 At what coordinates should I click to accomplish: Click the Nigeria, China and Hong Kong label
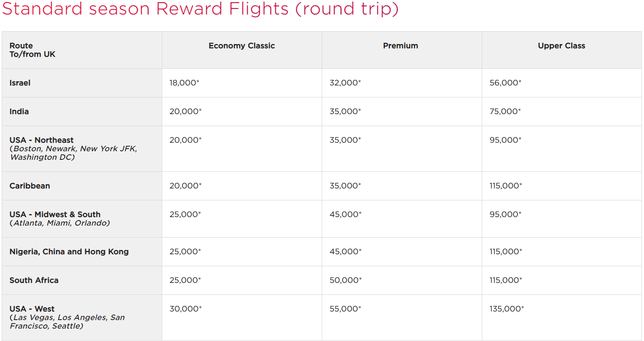point(69,252)
